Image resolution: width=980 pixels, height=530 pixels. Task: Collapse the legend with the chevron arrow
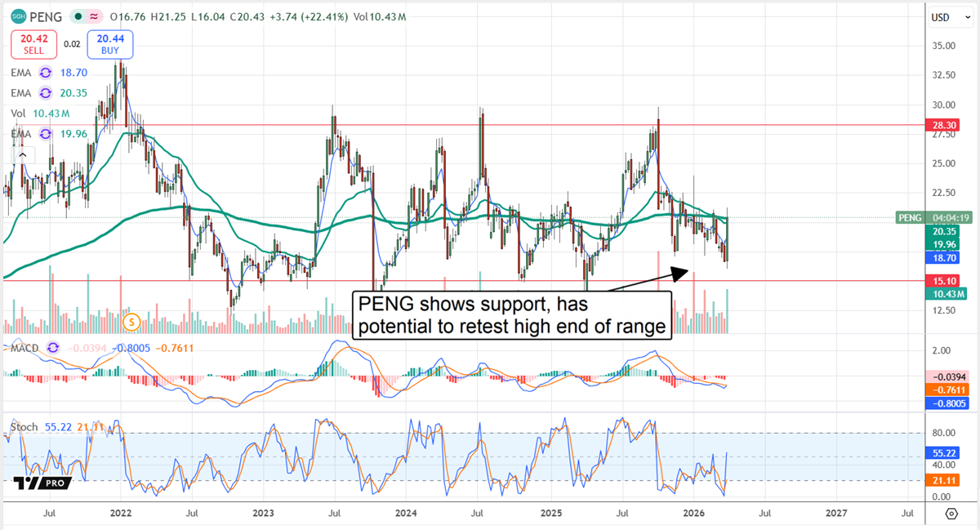23,154
